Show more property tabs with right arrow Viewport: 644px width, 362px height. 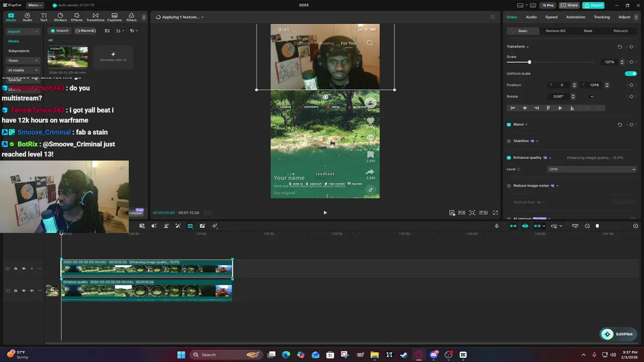point(636,17)
